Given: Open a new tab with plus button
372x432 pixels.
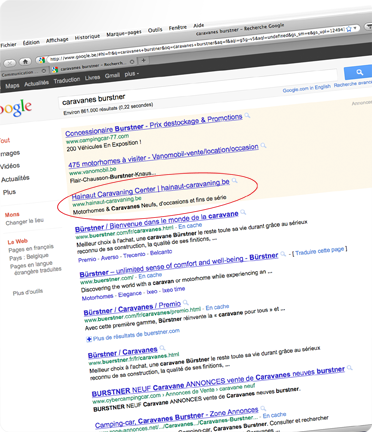Looking at the screenshot, I should [x=143, y=60].
